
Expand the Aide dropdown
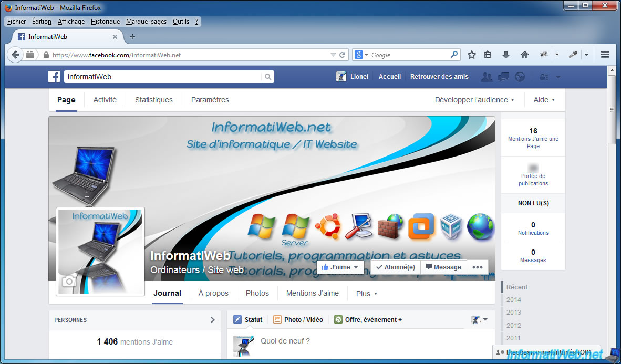point(544,100)
